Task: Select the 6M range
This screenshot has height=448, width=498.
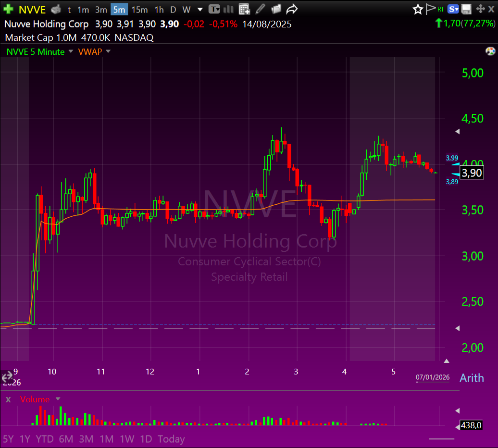Action: (66, 439)
